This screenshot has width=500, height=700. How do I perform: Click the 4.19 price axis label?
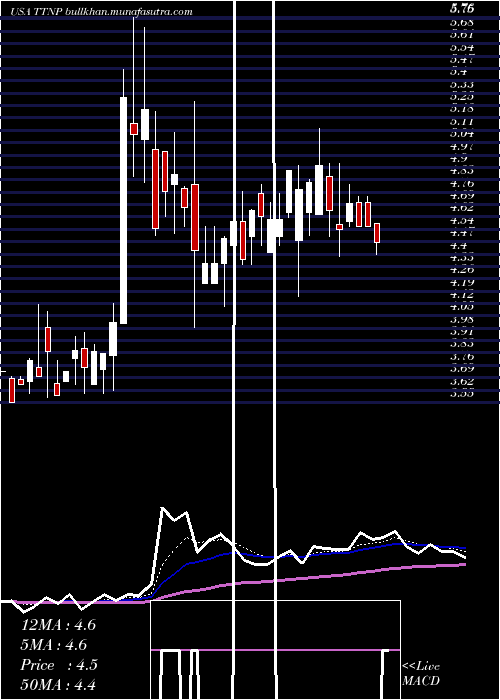click(x=462, y=282)
